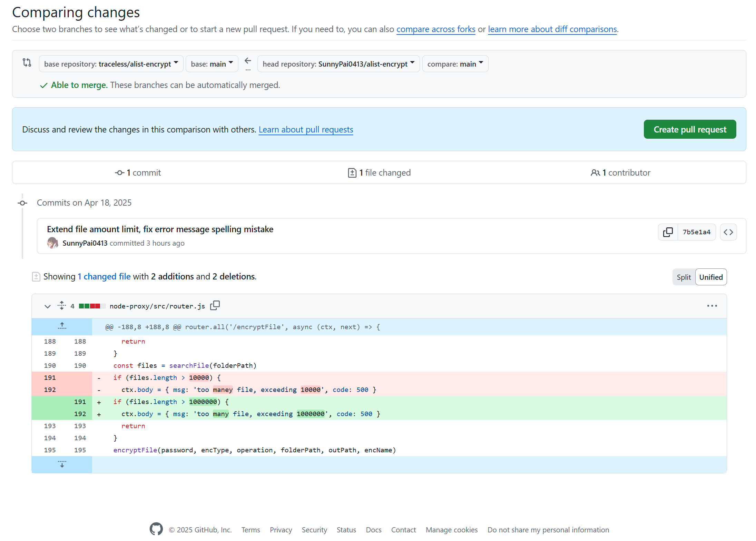Expand diff lines upward above line 188
The width and height of the screenshot is (756, 541).
pyautogui.click(x=62, y=326)
